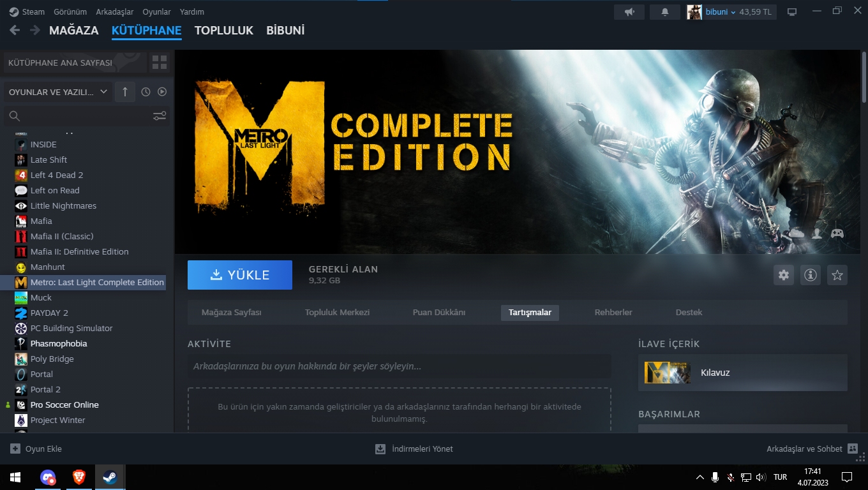Viewport: 868px width, 490px height.
Task: Open the notifications bell icon
Action: click(665, 12)
